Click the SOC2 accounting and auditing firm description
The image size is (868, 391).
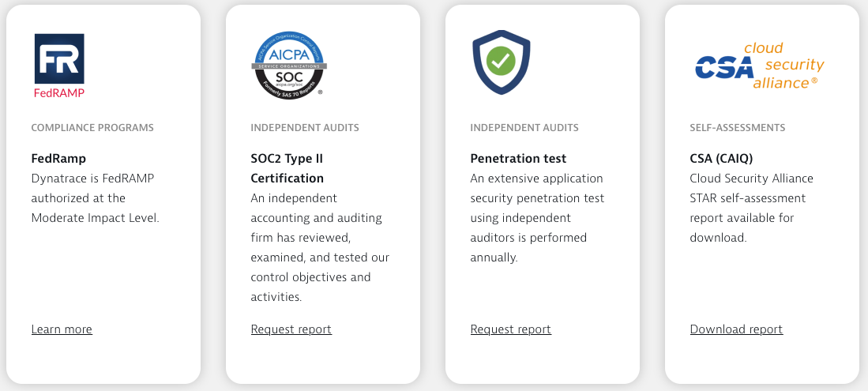pyautogui.click(x=320, y=247)
